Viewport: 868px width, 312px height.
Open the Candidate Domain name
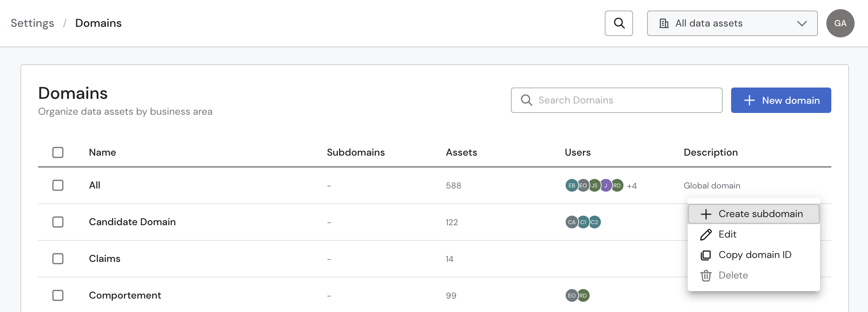132,222
